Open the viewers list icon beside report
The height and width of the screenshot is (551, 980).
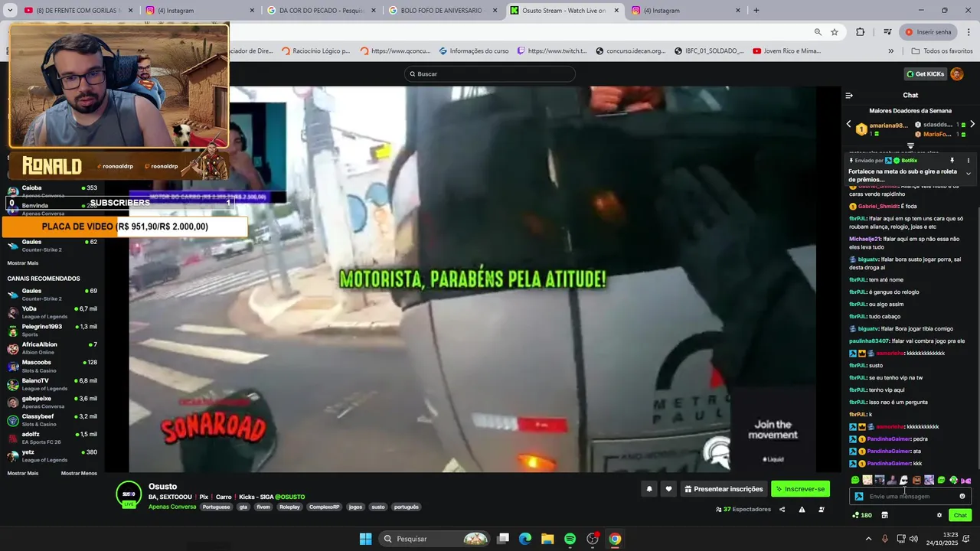click(822, 510)
